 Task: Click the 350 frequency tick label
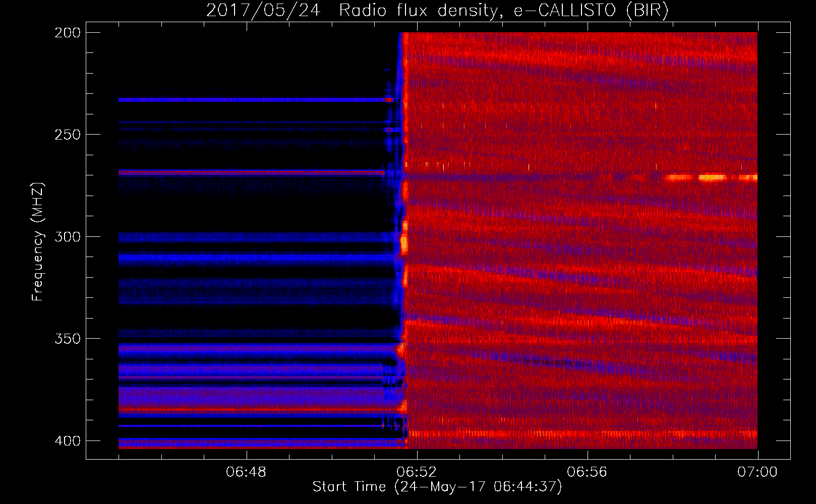pos(68,339)
